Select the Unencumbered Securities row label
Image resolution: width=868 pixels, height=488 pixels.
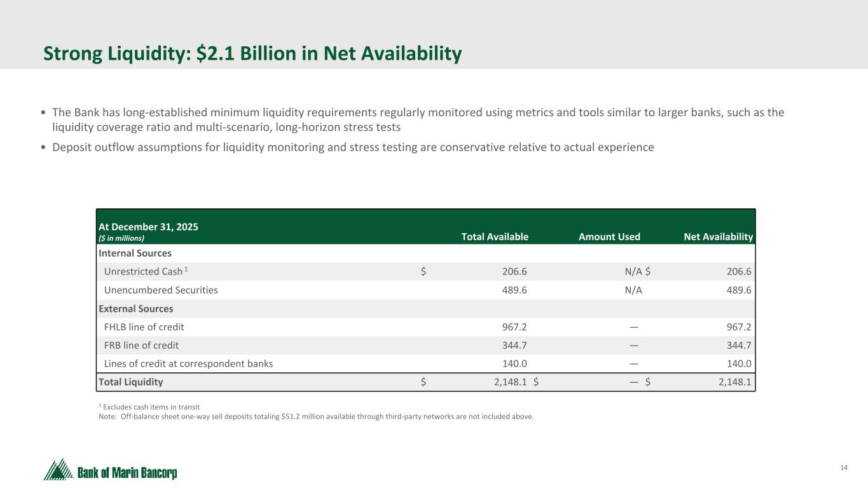160,290
